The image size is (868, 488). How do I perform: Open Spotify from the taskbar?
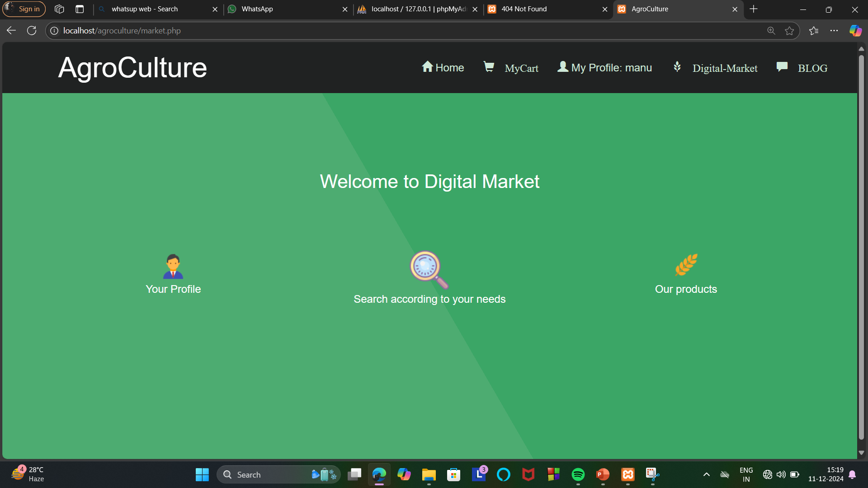point(578,474)
